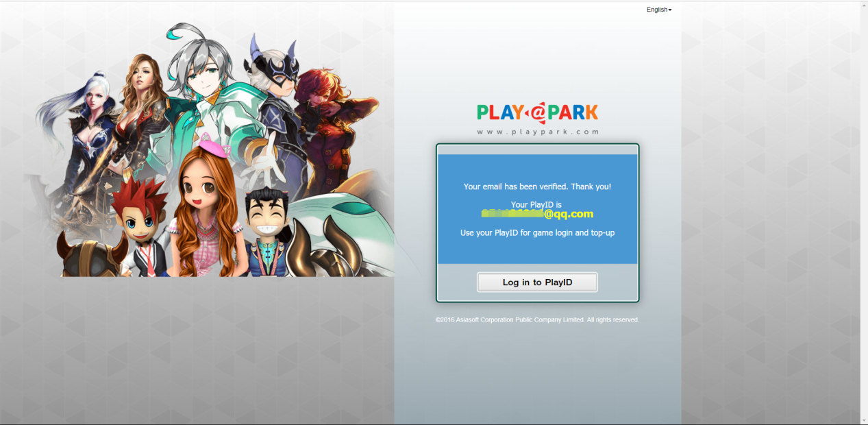Click "Use your PlayID for game login" text
The width and height of the screenshot is (868, 425).
(x=537, y=232)
